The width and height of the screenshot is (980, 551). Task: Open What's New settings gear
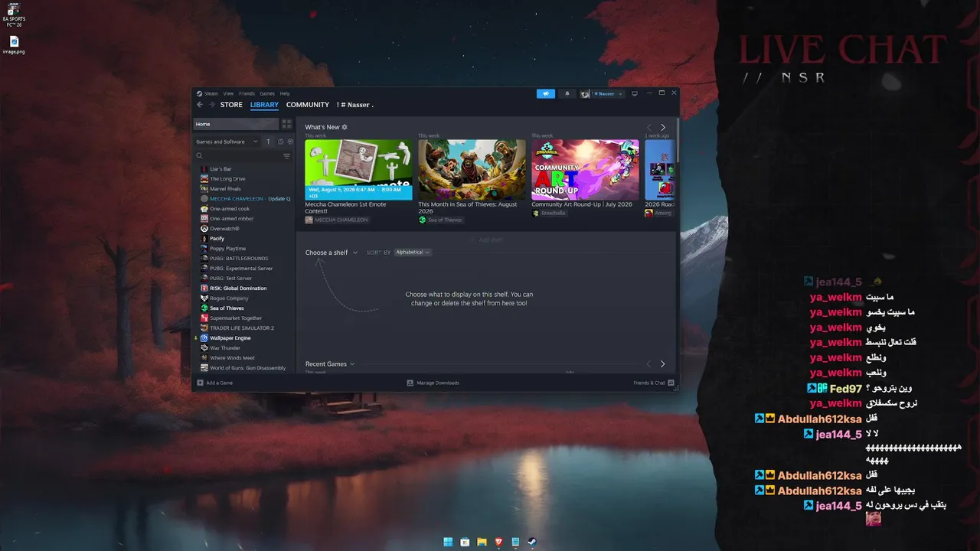pyautogui.click(x=345, y=127)
